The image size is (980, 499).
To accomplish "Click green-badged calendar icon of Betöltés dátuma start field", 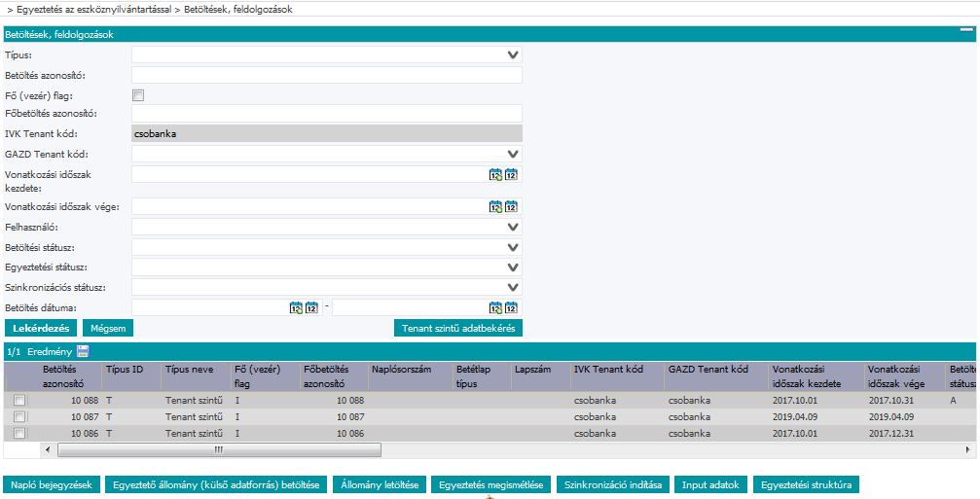I will pyautogui.click(x=296, y=307).
